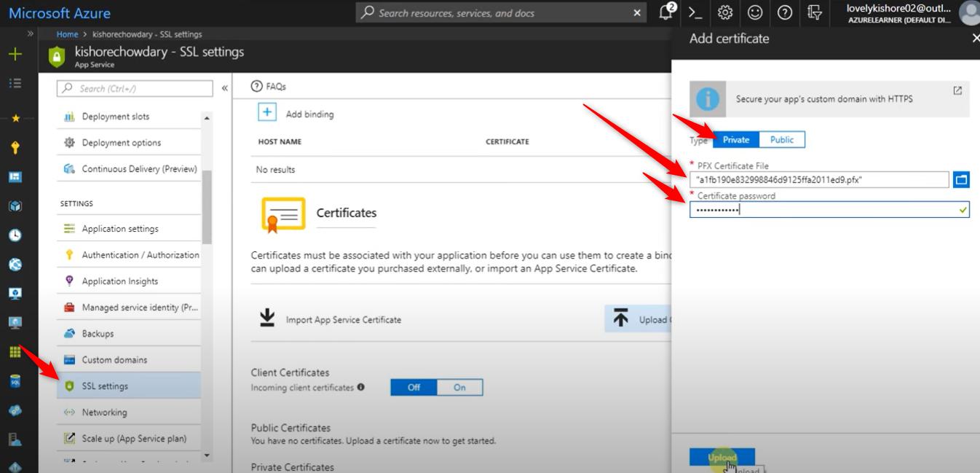Click the resource menu Search (Ctrl+/) box
The width and height of the screenshot is (980, 473).
[x=135, y=88]
